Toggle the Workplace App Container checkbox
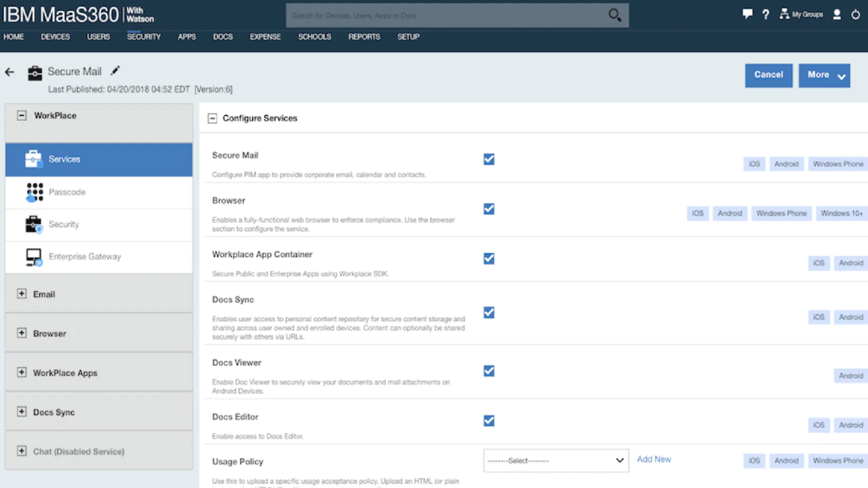Image resolution: width=868 pixels, height=488 pixels. click(x=489, y=259)
